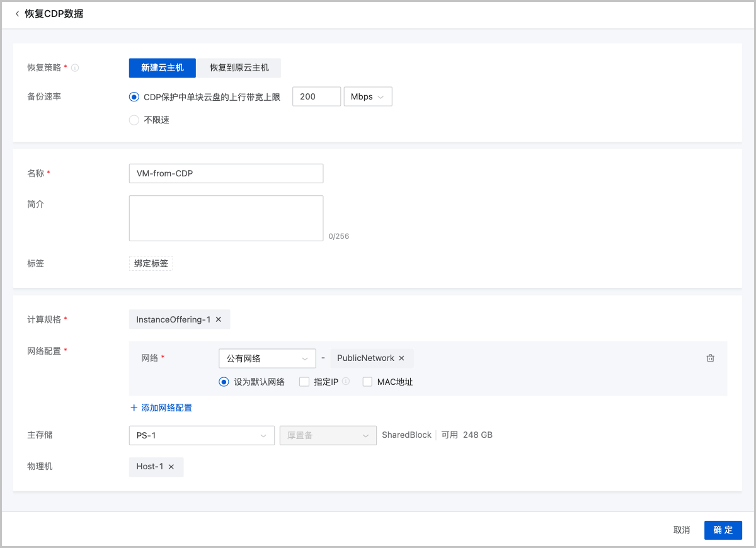
Task: Click the info icon next to 恢复策略
Action: tap(75, 68)
